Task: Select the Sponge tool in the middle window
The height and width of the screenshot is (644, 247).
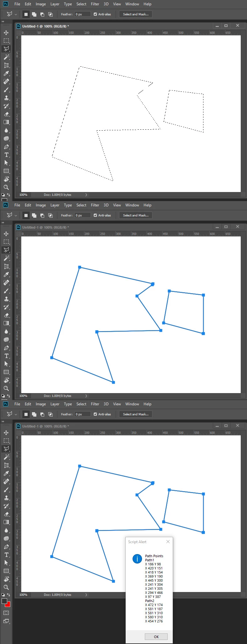Action: coord(6,340)
